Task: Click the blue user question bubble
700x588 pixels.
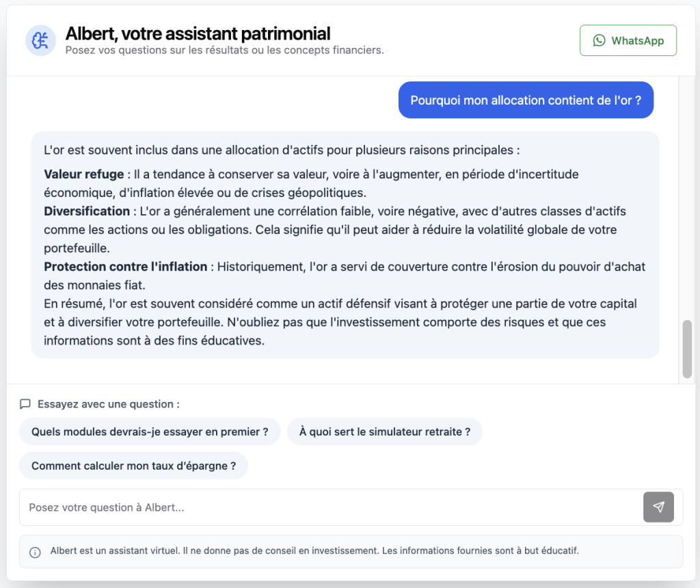Action: (526, 100)
